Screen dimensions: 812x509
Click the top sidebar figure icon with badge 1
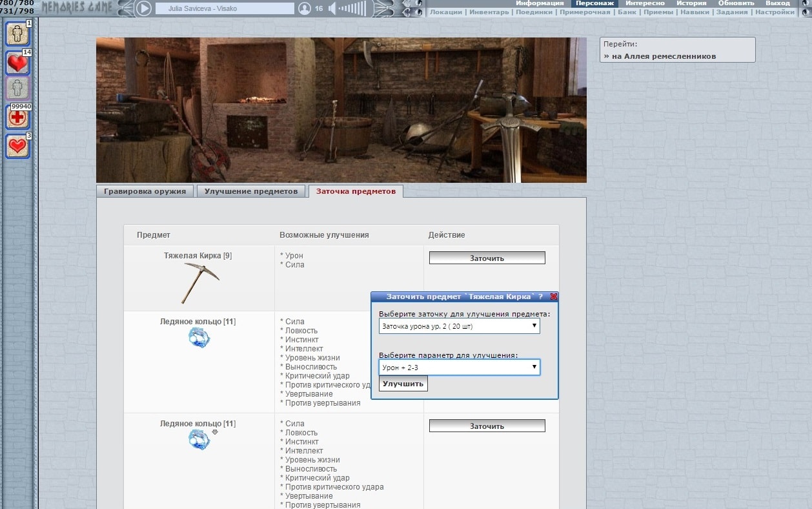click(17, 34)
